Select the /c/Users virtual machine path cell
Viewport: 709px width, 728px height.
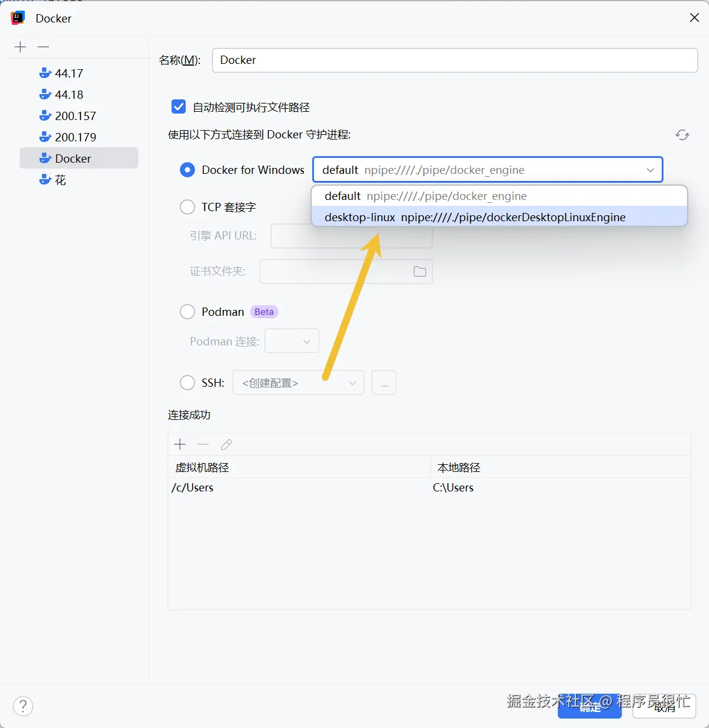(299, 488)
